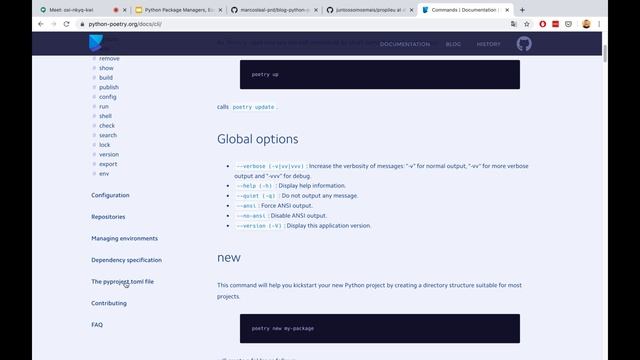Jump to the show command in sidebar
Image resolution: width=640 pixels, height=360 pixels.
pyautogui.click(x=106, y=68)
